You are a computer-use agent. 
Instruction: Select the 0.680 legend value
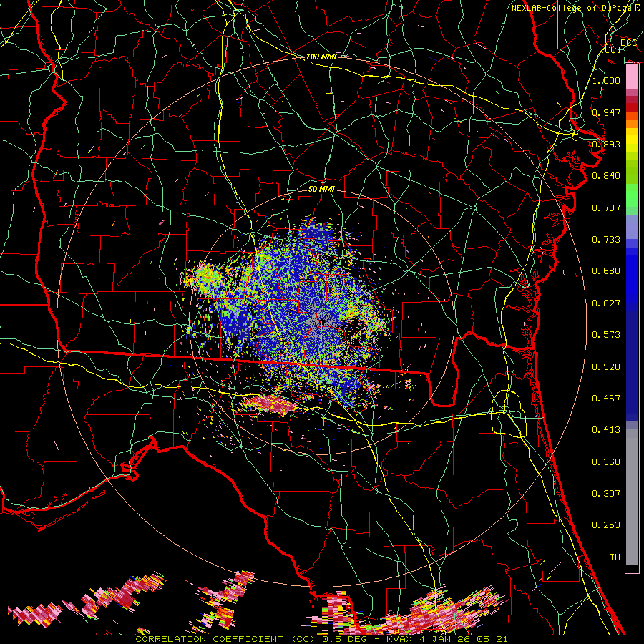[606, 271]
